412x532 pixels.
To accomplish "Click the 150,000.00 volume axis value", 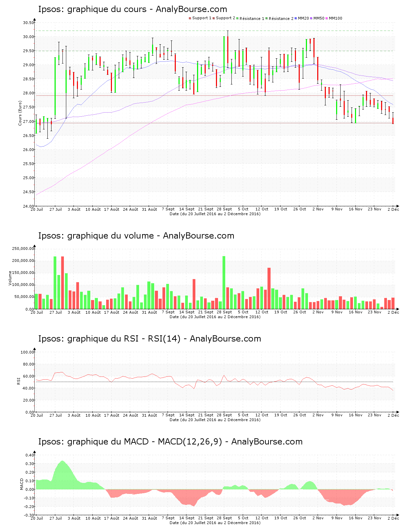I will pos(23,273).
